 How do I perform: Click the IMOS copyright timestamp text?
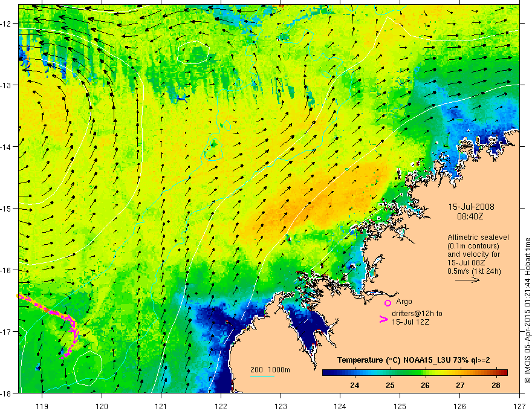[x=527, y=310]
